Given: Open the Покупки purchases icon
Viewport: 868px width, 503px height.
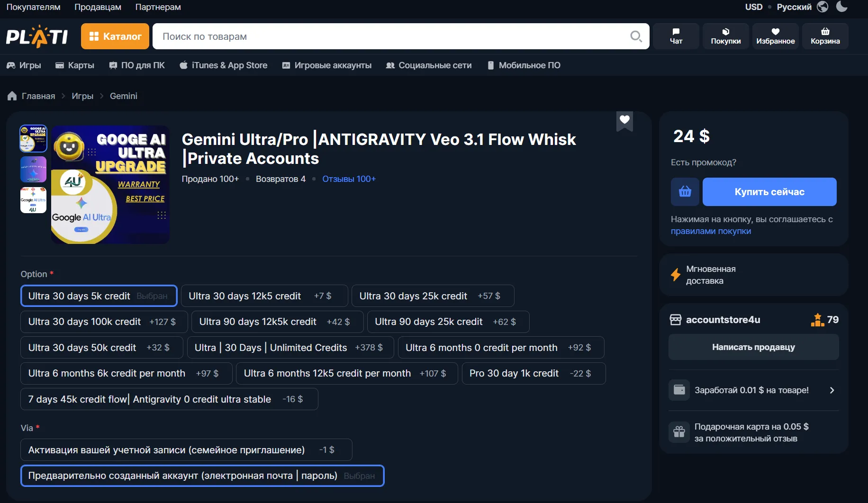Looking at the screenshot, I should point(725,36).
